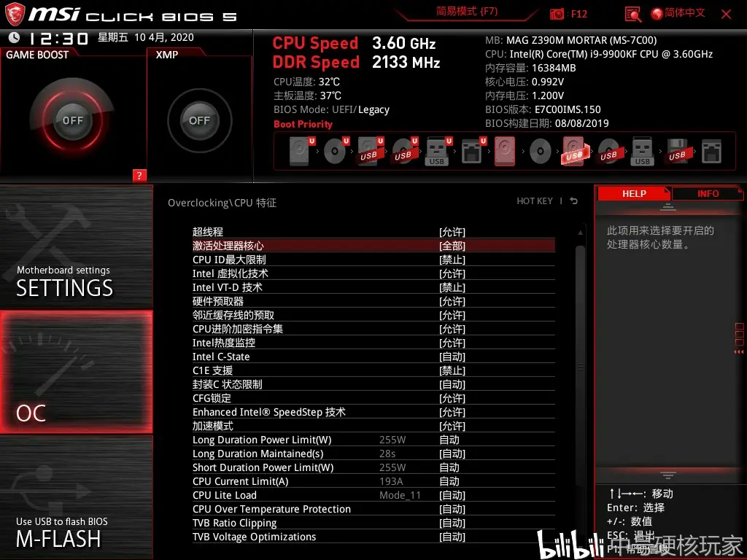747x560 pixels.
Task: Select the legacy network boot device at row end
Action: coord(711,152)
